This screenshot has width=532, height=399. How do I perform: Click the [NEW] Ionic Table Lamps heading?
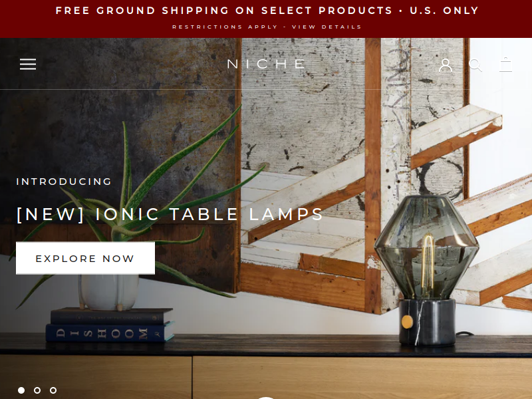click(170, 214)
